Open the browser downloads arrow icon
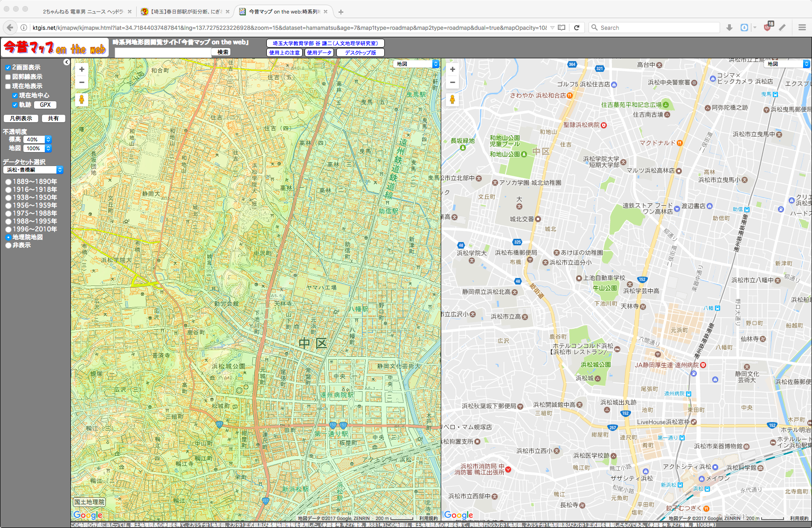 [729, 28]
